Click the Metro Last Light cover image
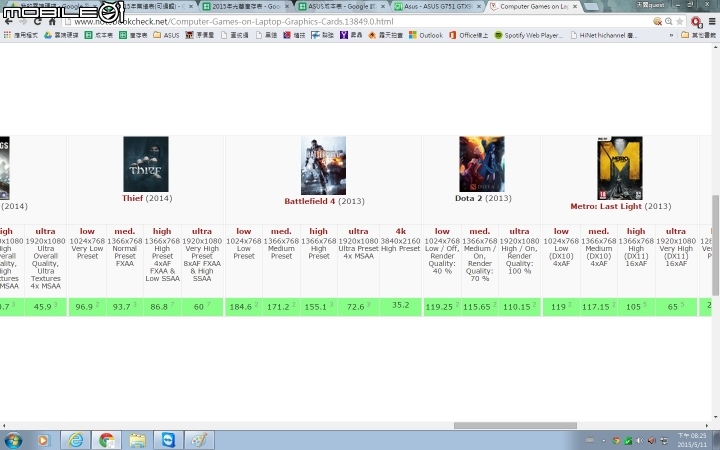This screenshot has width=720, height=450. point(620,168)
